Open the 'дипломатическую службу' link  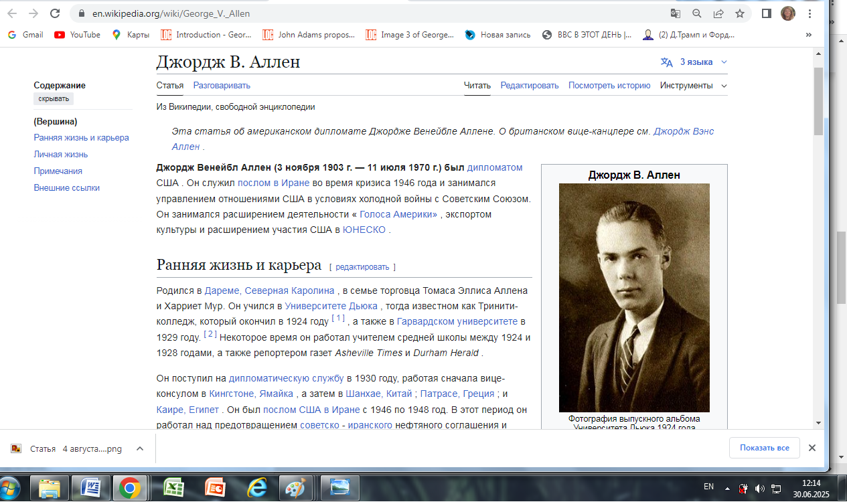(286, 378)
